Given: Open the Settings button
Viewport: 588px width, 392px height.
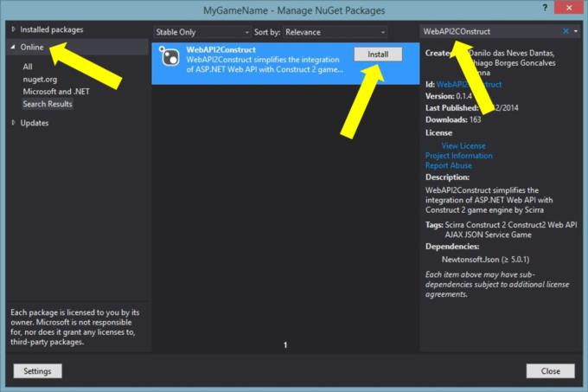Looking at the screenshot, I should pyautogui.click(x=37, y=371).
